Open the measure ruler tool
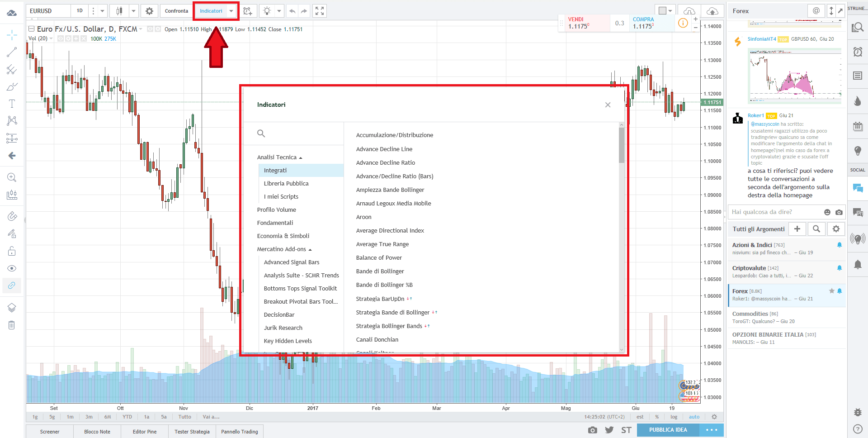868x438 pixels. coord(12,195)
